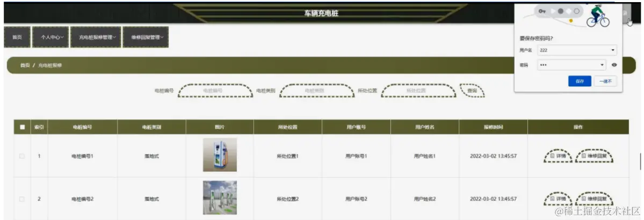Screen dimensions: 644x220
Task: Open 详情 for the 电桩编号1 row
Action: point(558,156)
